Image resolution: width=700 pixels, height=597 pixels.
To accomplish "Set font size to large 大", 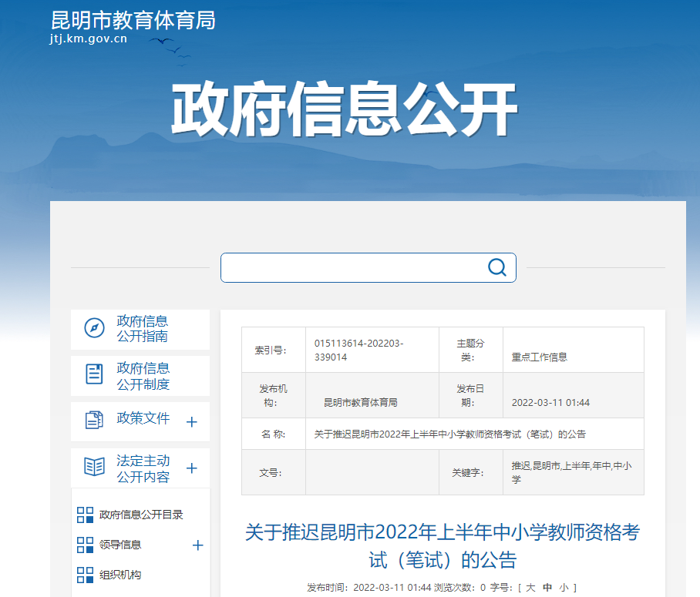I will pos(530,588).
